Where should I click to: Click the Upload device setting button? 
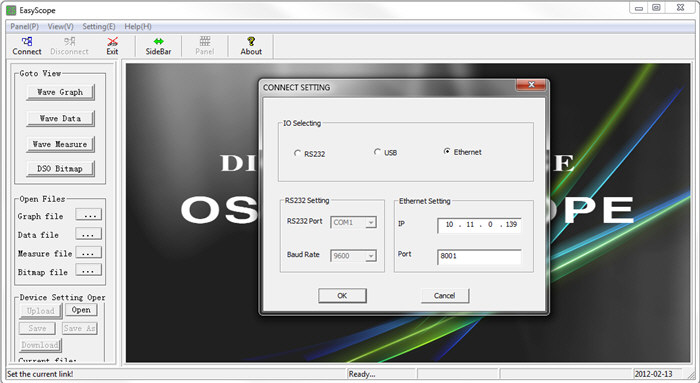40,311
